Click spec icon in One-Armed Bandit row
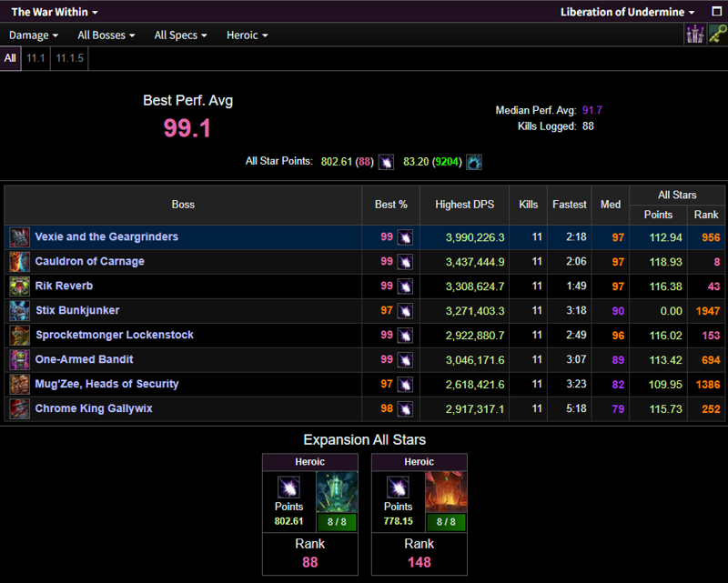 tap(405, 360)
